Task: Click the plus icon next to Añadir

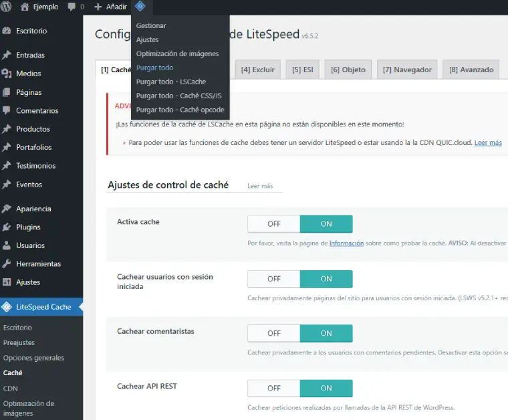Action: tap(98, 7)
